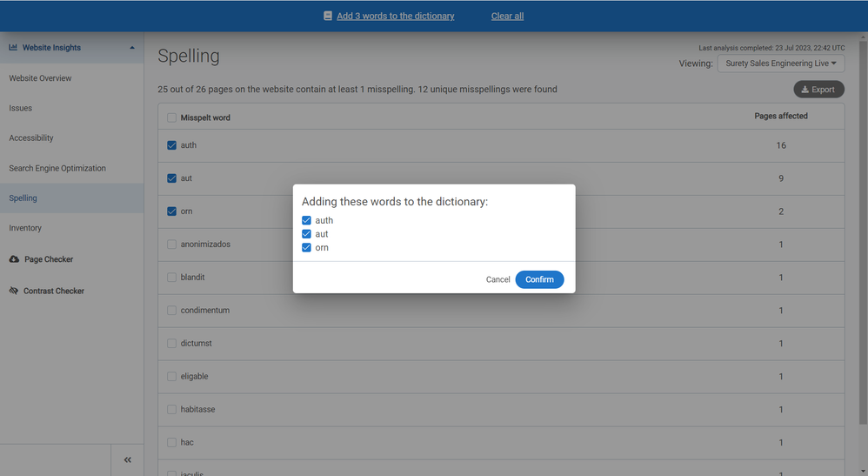Go to Issues in sidebar

coord(21,108)
